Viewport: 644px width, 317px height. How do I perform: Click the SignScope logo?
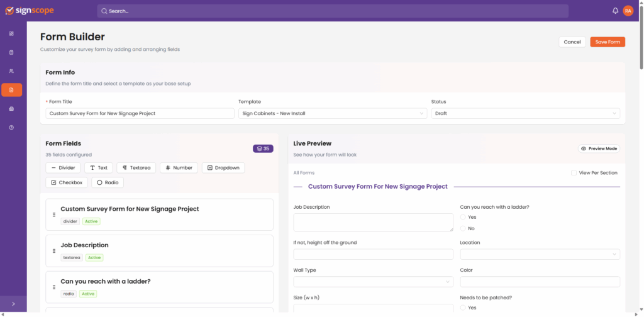[30, 11]
